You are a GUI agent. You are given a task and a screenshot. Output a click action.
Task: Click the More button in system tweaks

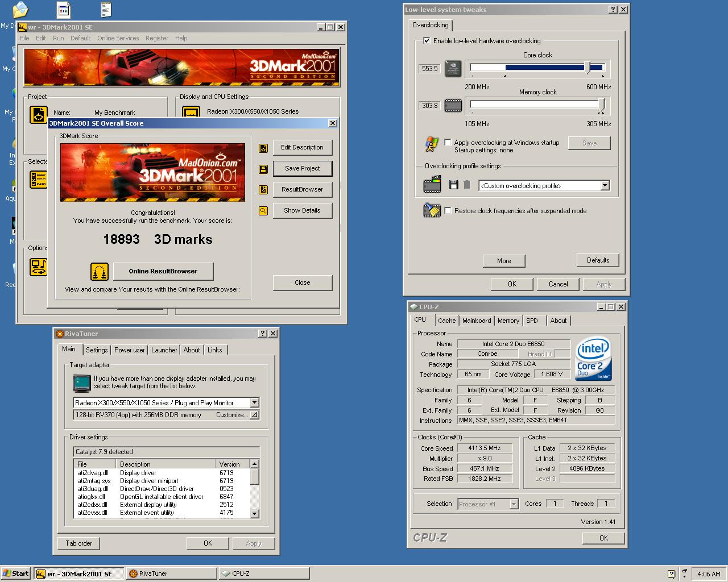coord(504,261)
